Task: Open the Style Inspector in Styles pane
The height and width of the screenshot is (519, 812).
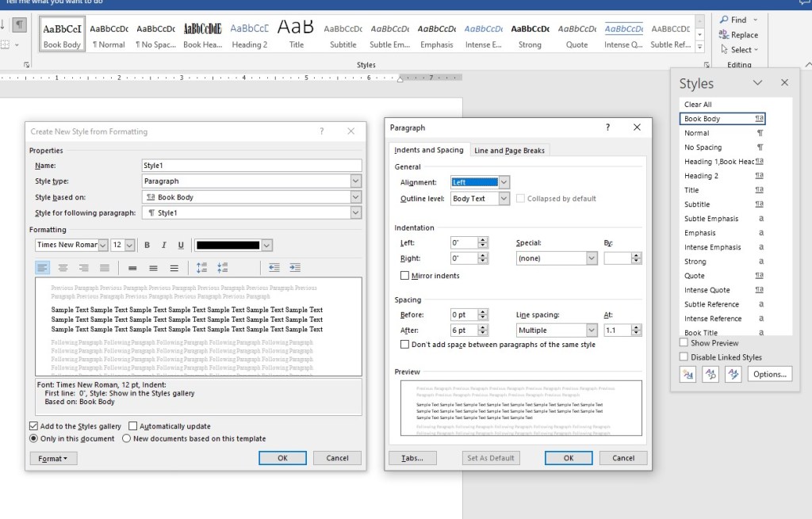Action: click(x=710, y=374)
